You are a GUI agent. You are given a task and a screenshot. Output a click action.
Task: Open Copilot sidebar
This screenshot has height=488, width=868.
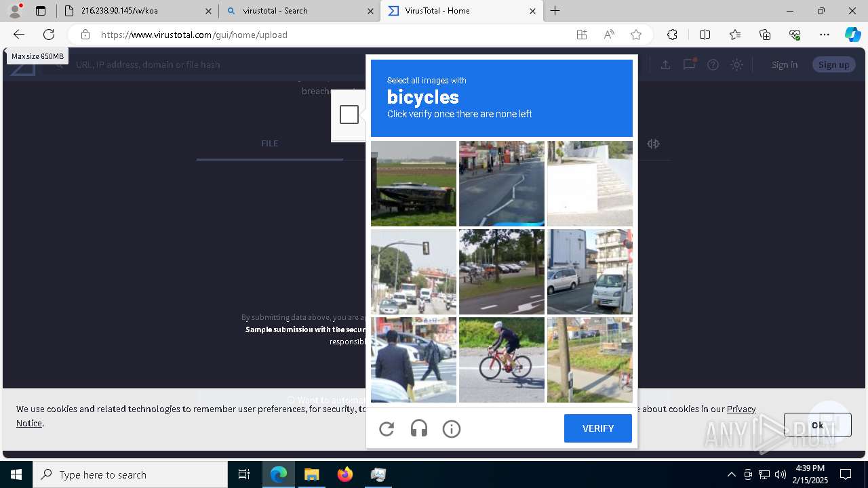coord(853,35)
